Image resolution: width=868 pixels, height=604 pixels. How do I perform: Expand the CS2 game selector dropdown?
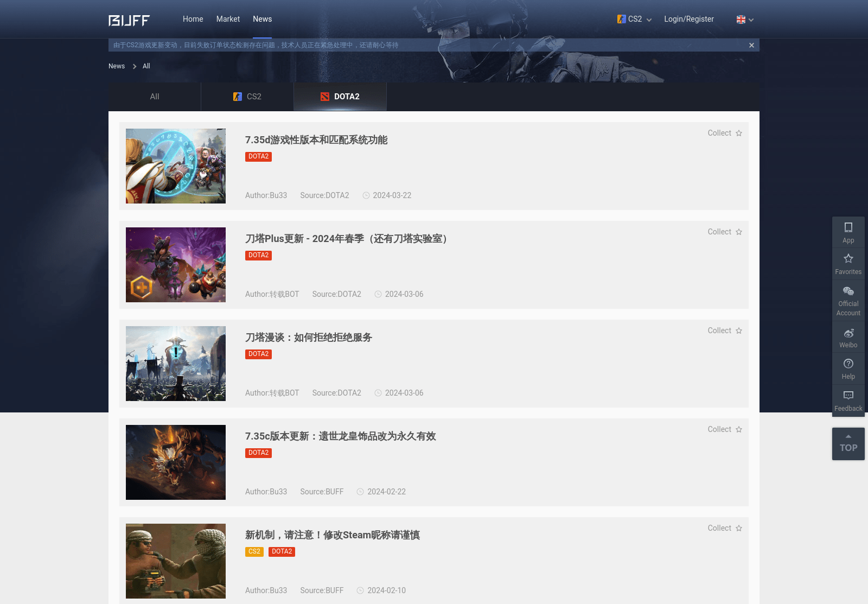[x=634, y=19]
